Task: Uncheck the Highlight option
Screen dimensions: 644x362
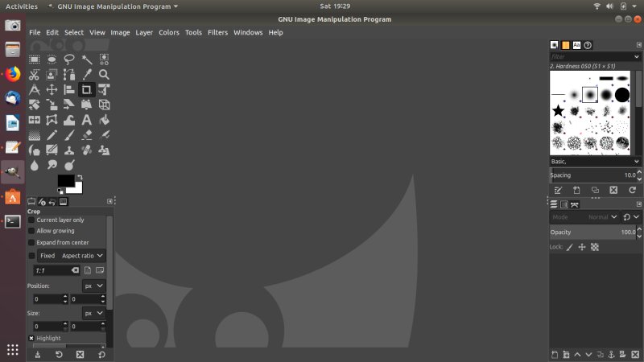Action: (x=31, y=338)
